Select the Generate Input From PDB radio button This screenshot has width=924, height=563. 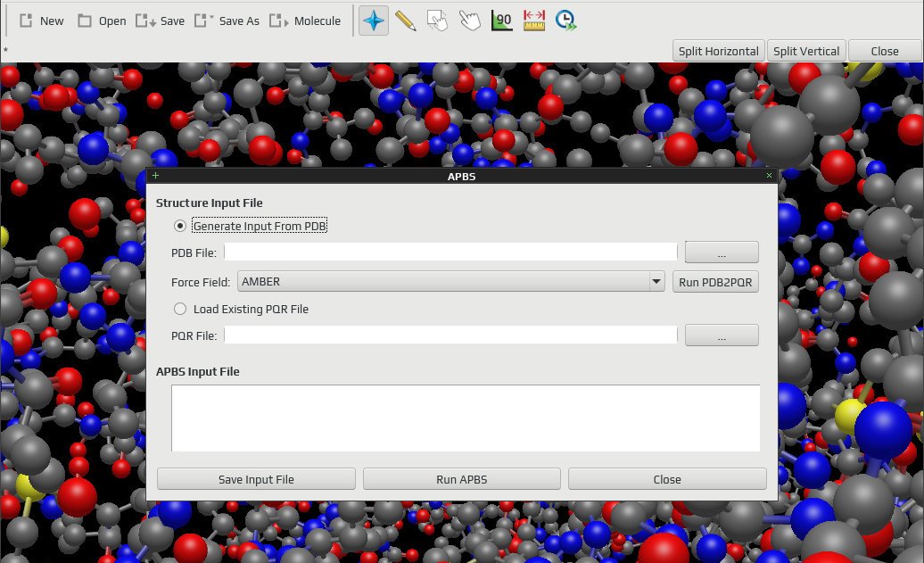point(180,226)
